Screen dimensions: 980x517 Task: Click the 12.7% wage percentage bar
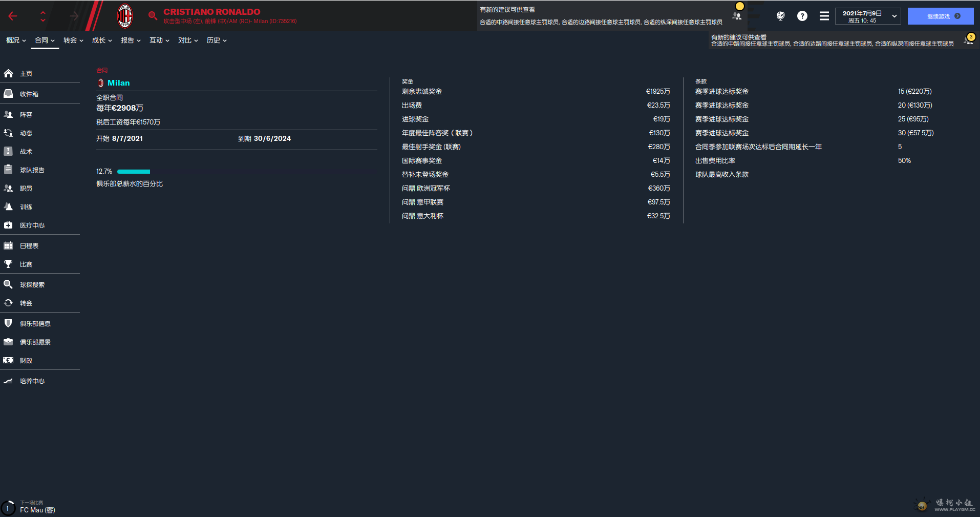(x=134, y=172)
